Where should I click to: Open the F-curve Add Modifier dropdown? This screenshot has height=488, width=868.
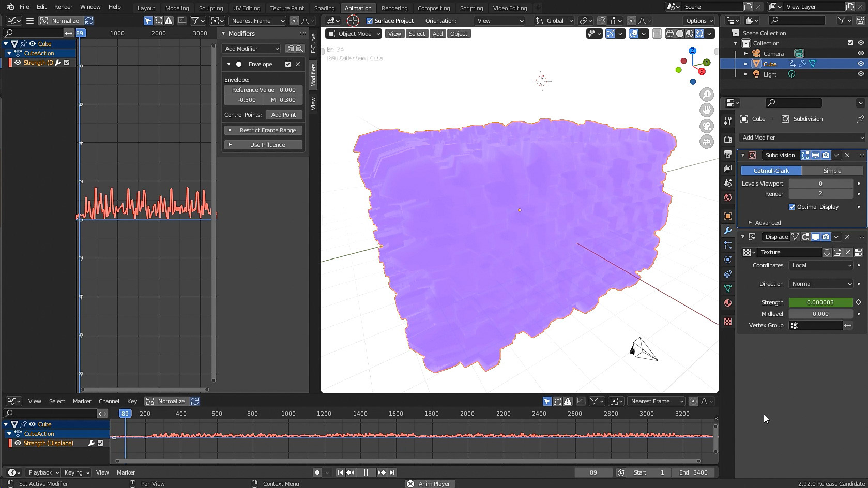pyautogui.click(x=251, y=49)
